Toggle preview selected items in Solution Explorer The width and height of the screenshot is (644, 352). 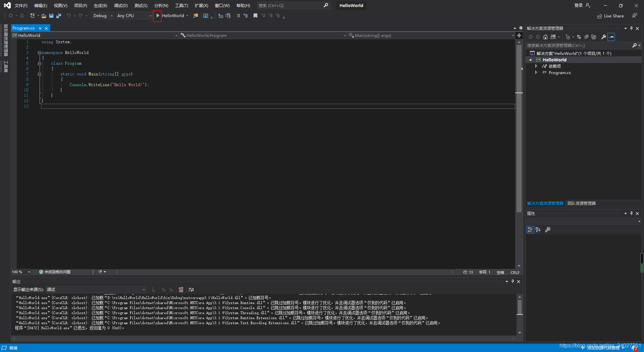pos(611,37)
